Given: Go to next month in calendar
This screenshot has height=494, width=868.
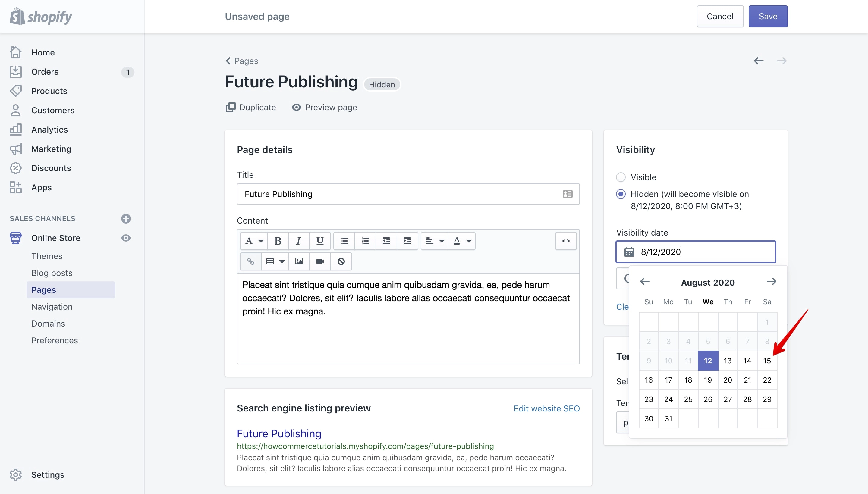Looking at the screenshot, I should 771,281.
